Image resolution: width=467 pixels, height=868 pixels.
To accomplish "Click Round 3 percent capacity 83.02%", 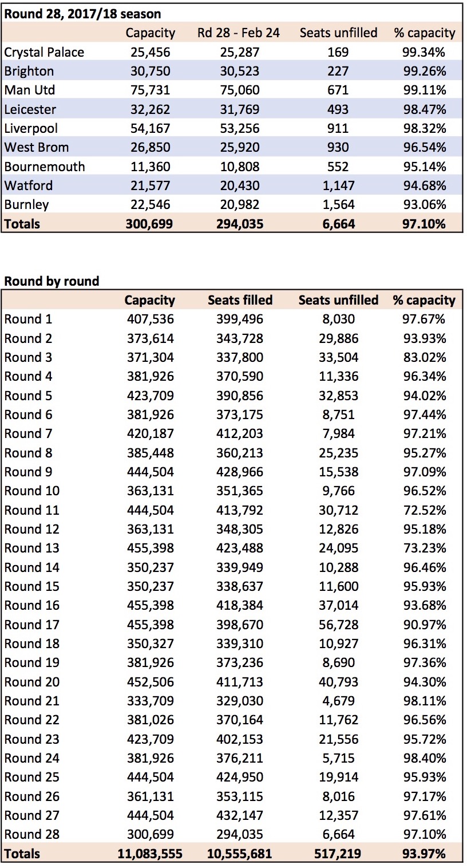I will click(x=424, y=357).
